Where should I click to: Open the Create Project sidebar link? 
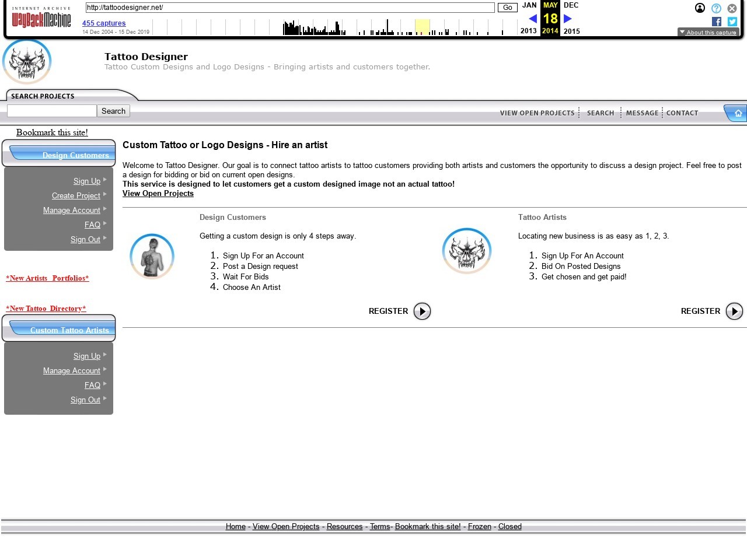(x=76, y=195)
